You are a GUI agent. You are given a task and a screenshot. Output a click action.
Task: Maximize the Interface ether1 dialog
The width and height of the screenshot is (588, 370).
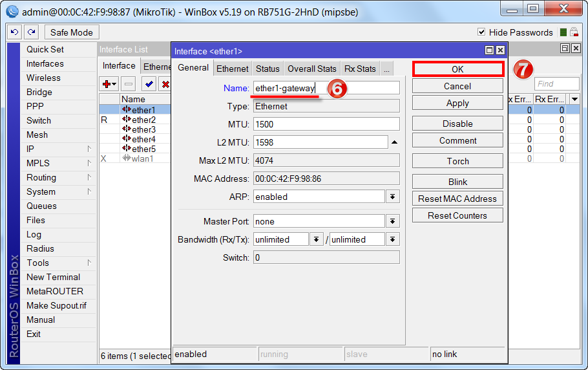point(489,50)
